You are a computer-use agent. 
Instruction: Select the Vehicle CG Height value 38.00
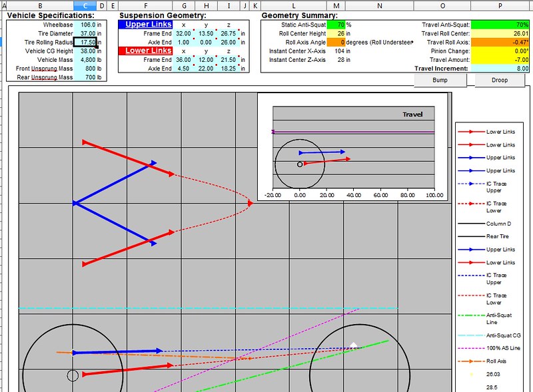tap(85, 51)
